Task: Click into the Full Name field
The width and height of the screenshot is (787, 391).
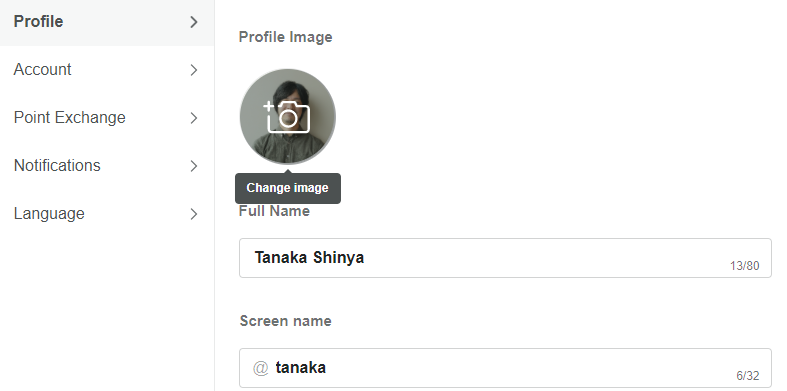Action: (505, 258)
